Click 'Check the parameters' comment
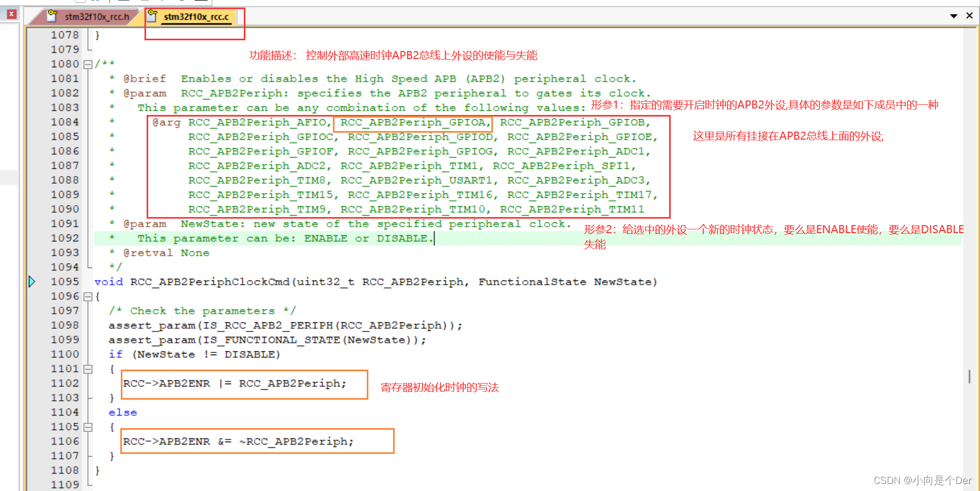Viewport: 980px width, 491px height. [202, 311]
